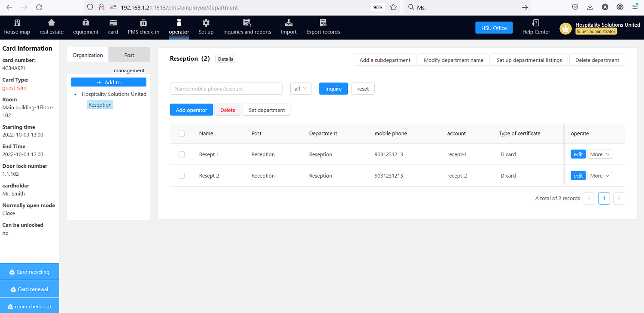
Task: Toggle the select-all header checkbox
Action: click(182, 133)
